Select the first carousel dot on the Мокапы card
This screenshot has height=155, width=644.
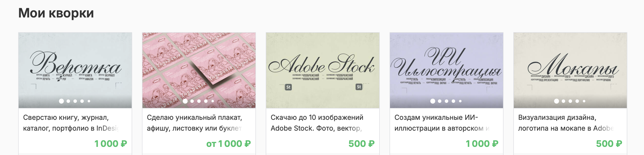click(x=557, y=101)
